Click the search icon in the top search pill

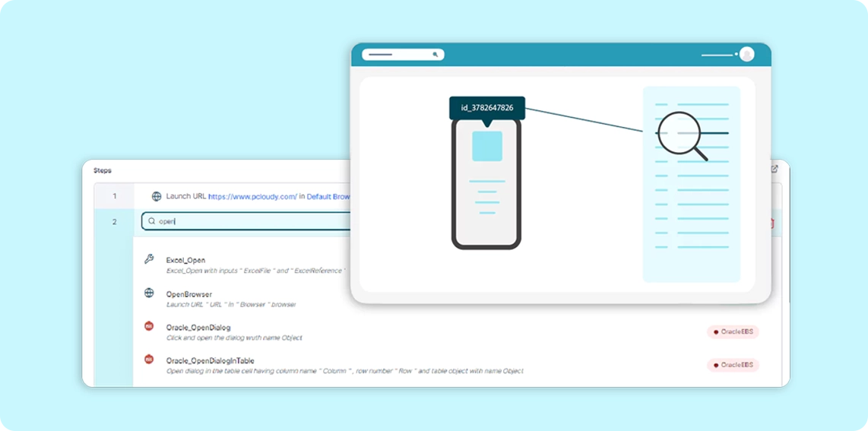coord(435,55)
